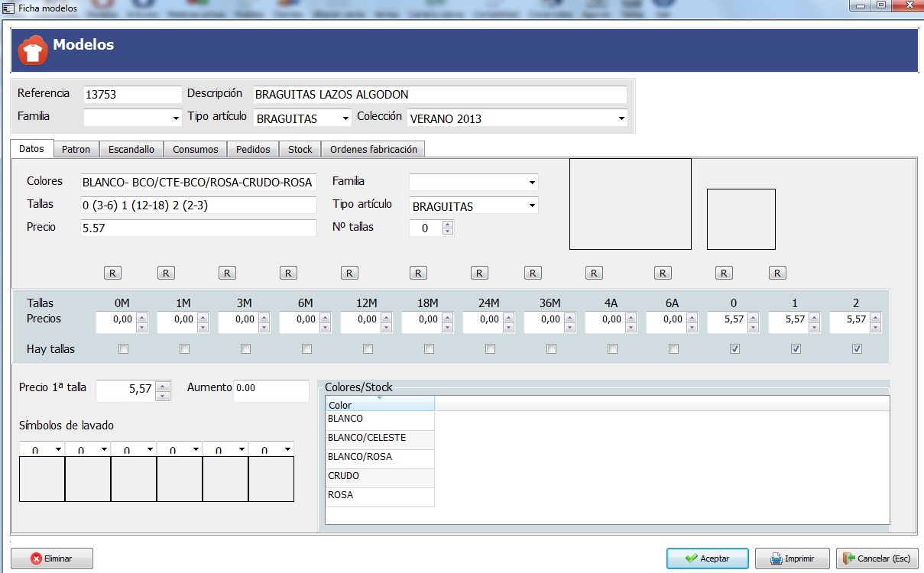Click the Modelos shirt icon in header
This screenshot has height=573, width=924.
tap(32, 50)
